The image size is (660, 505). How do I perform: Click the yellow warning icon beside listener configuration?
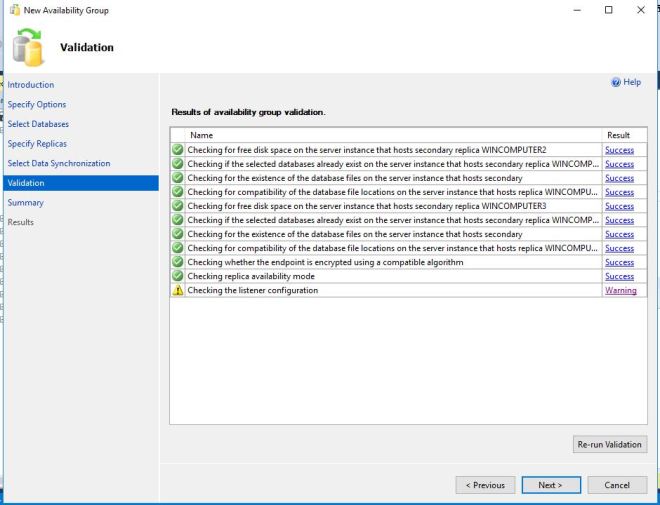[x=178, y=291]
